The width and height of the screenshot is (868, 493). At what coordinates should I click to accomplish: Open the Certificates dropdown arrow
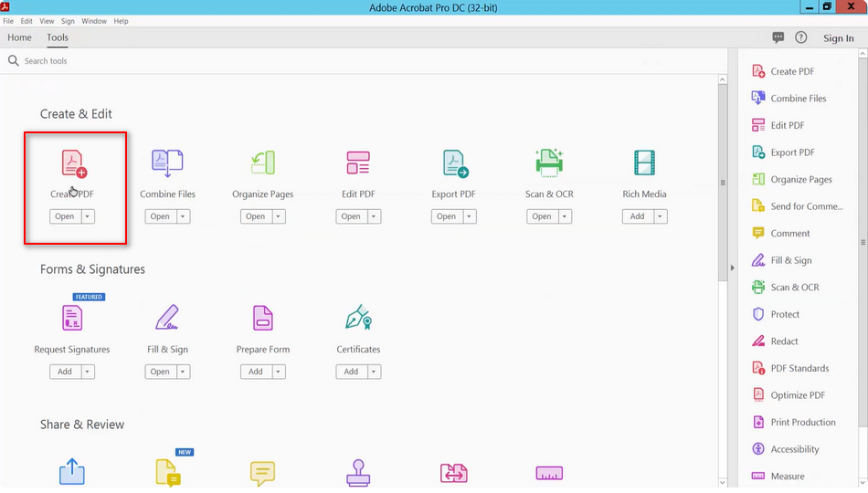pyautogui.click(x=374, y=372)
